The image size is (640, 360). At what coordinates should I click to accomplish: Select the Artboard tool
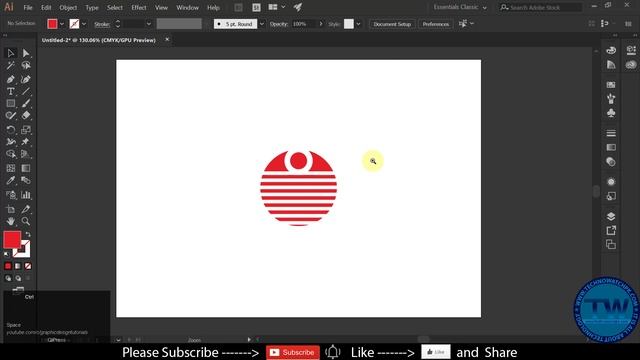11,209
